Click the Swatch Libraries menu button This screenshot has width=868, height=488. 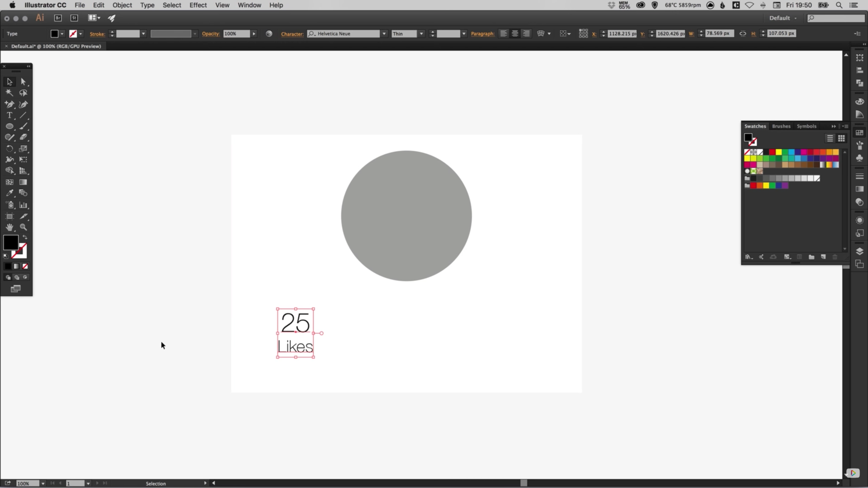pos(748,257)
